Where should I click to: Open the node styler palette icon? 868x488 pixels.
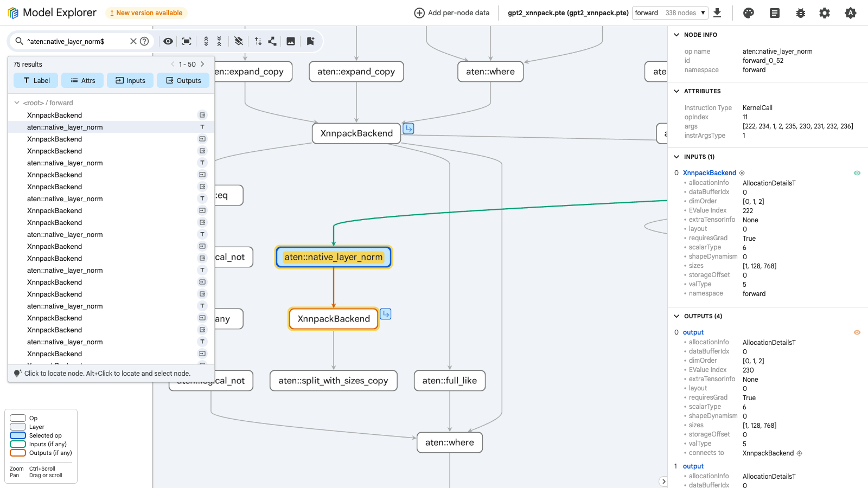pyautogui.click(x=749, y=13)
